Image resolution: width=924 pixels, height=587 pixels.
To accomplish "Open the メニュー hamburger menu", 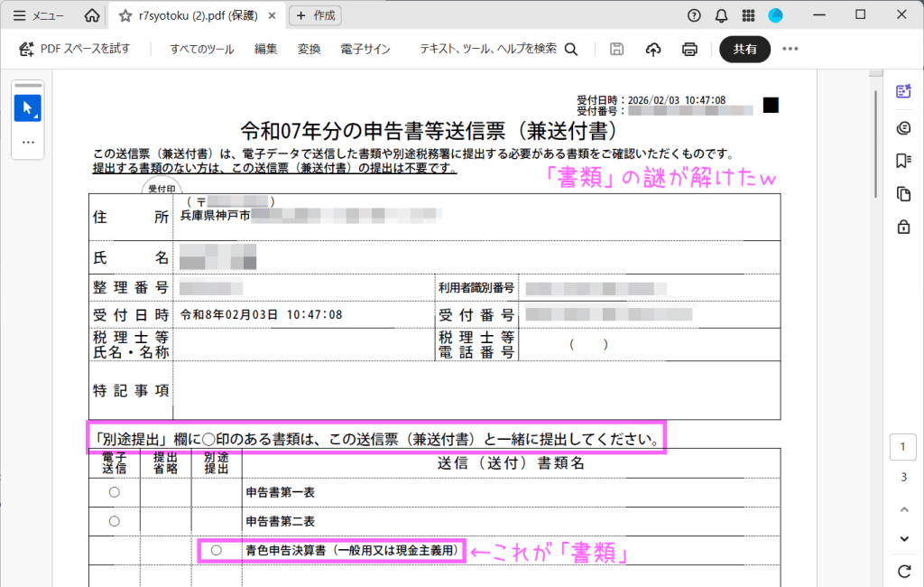I will coord(38,15).
